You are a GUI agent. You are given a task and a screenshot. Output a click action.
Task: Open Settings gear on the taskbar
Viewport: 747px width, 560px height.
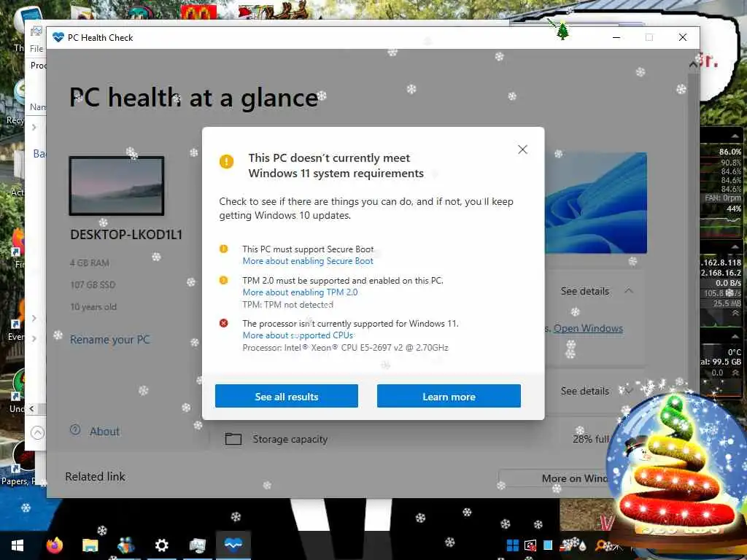[161, 545]
